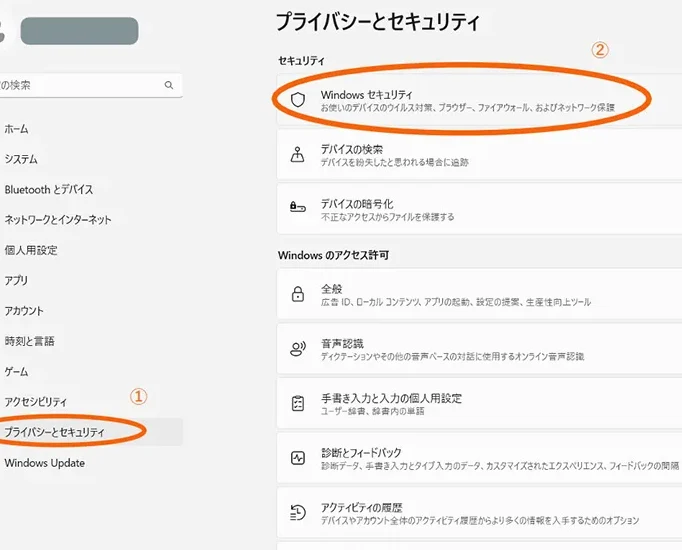Click the 診断とフィードバック activity icon
This screenshot has width=682, height=550.
coord(298,458)
